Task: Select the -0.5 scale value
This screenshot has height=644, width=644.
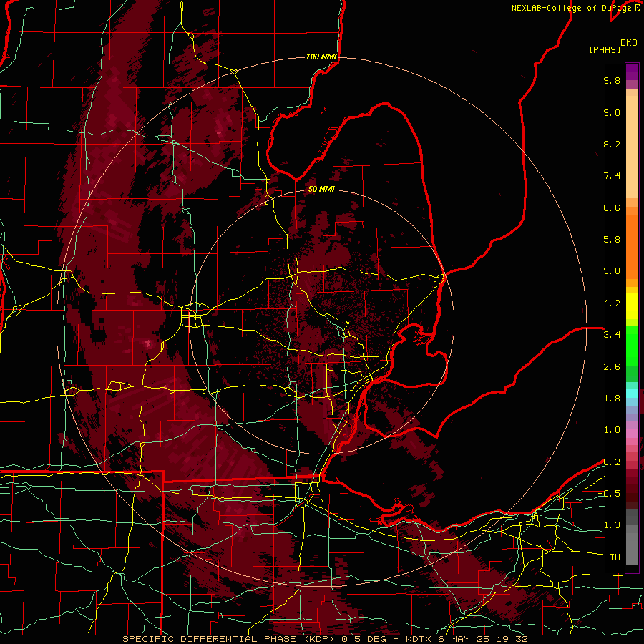Action: (609, 494)
